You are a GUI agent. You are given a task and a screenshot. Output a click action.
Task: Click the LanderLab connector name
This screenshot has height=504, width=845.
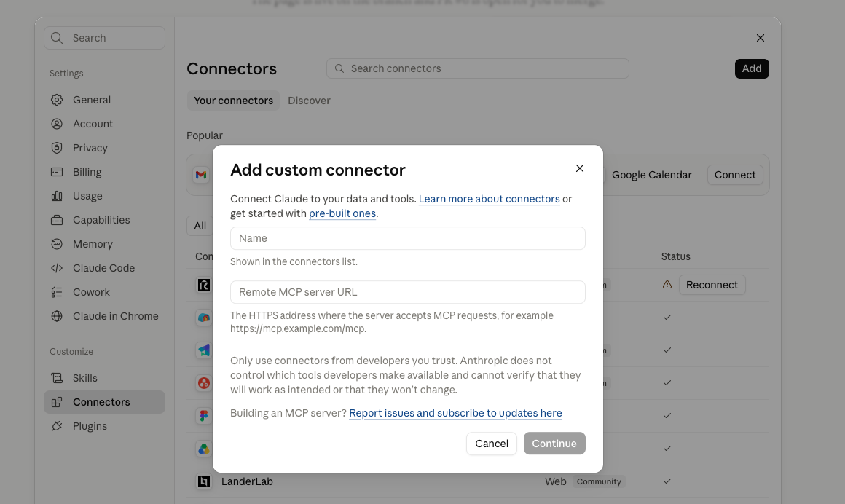point(248,481)
